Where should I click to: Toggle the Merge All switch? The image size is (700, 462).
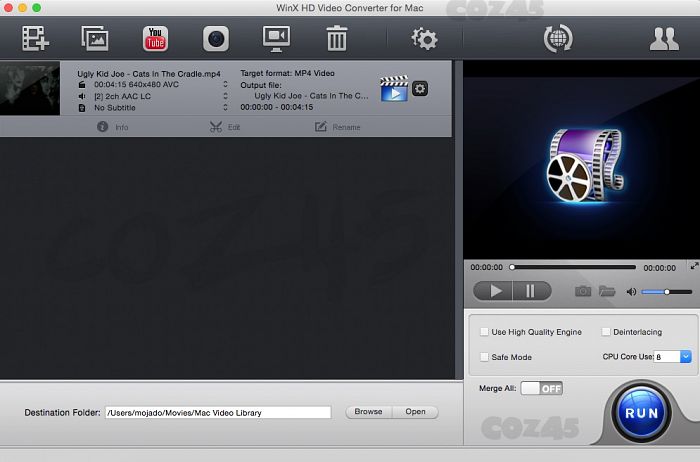(x=542, y=388)
